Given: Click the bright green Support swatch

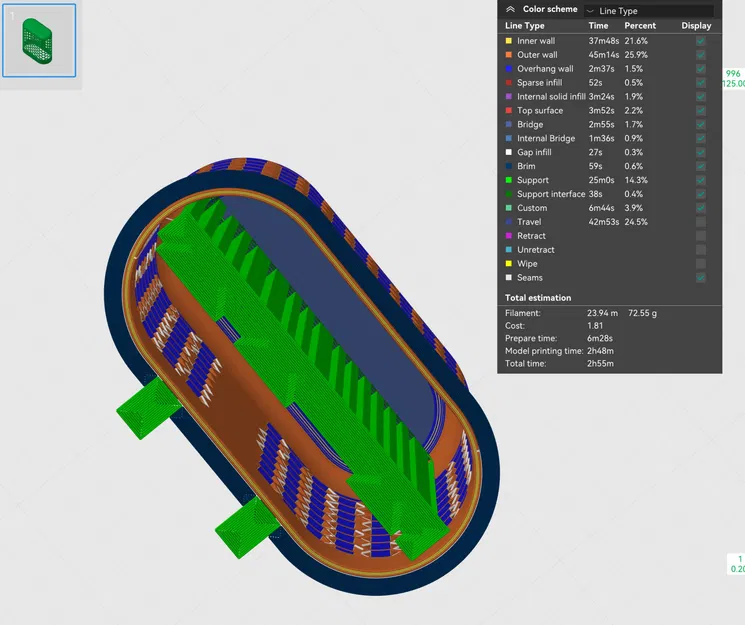Looking at the screenshot, I should click(509, 180).
